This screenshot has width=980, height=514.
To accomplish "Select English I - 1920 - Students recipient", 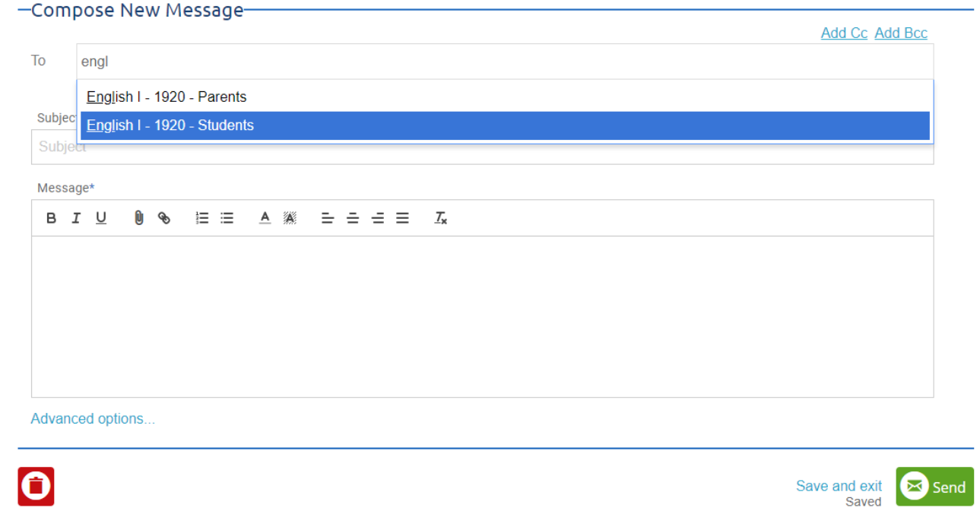I will pos(505,125).
